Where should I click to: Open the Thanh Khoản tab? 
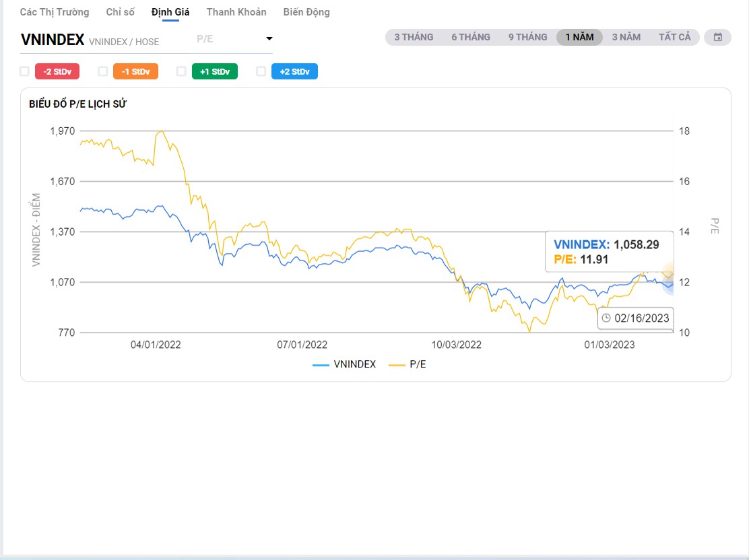click(236, 12)
